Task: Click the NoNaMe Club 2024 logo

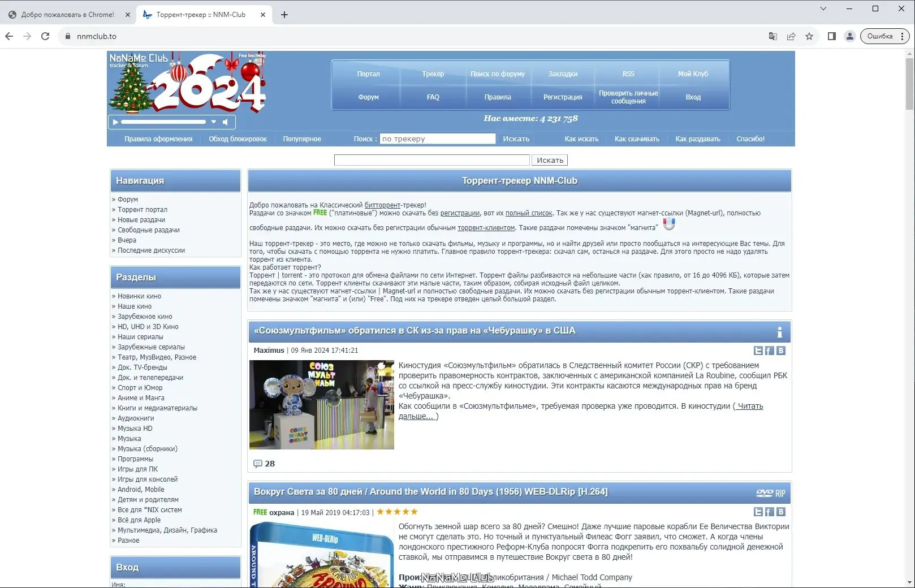Action: tap(187, 83)
